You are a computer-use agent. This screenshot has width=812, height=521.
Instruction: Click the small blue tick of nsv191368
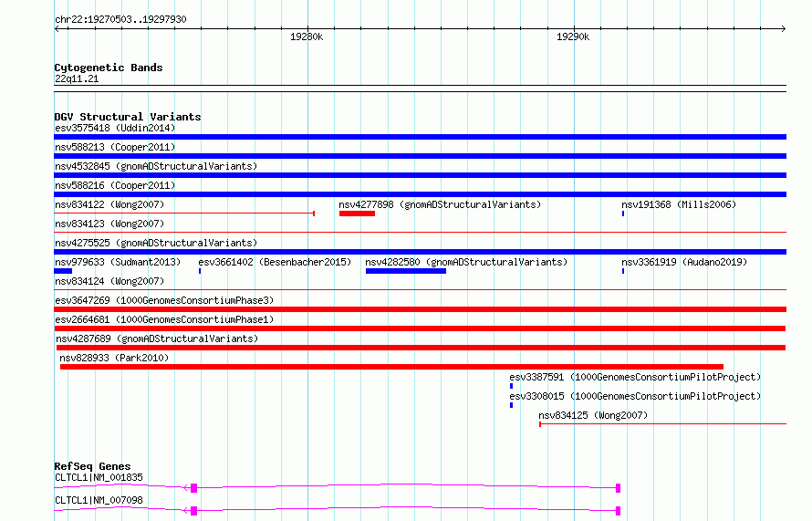pyautogui.click(x=623, y=214)
